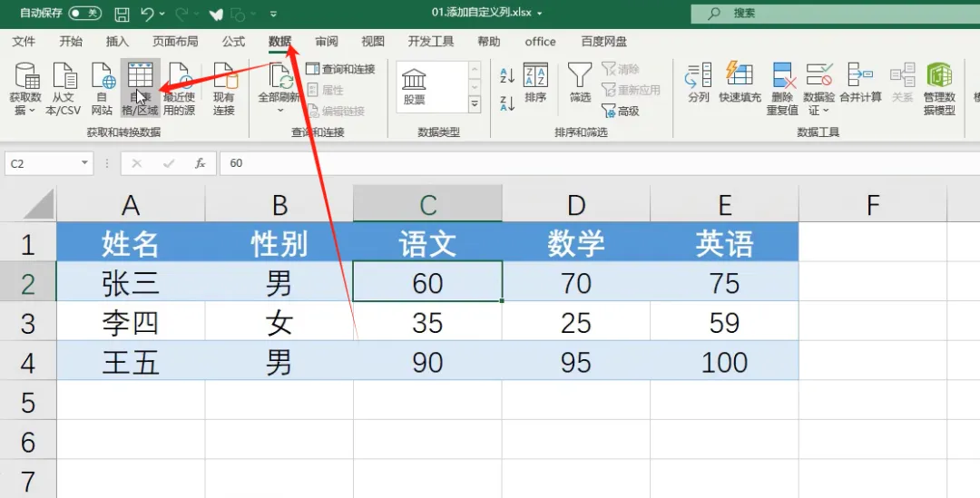Image resolution: width=980 pixels, height=498 pixels.
Task: Click the Name Box showing C2
Action: click(x=42, y=163)
